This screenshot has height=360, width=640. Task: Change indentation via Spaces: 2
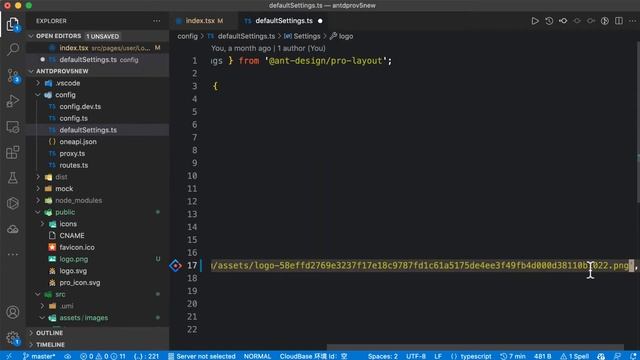coord(382,356)
